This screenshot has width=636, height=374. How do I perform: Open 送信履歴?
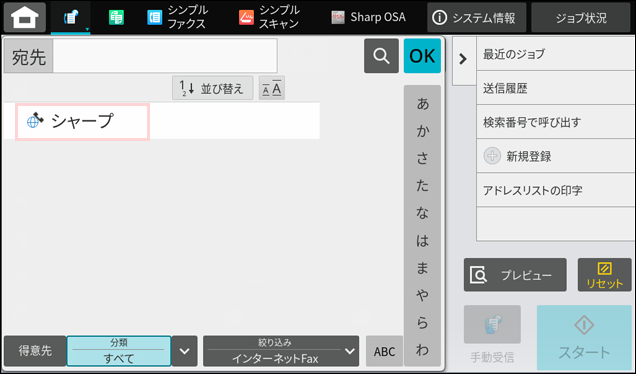tap(555, 88)
